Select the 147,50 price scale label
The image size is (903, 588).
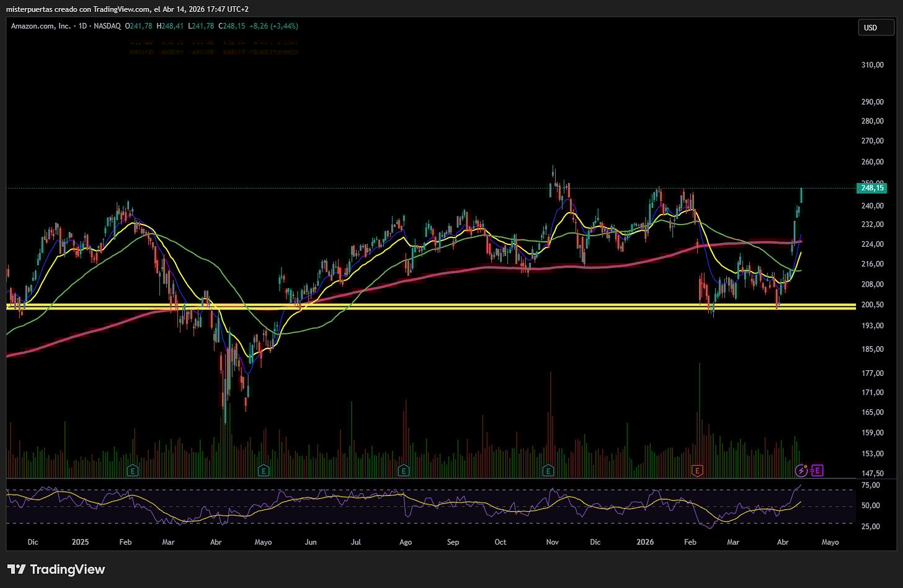(873, 473)
